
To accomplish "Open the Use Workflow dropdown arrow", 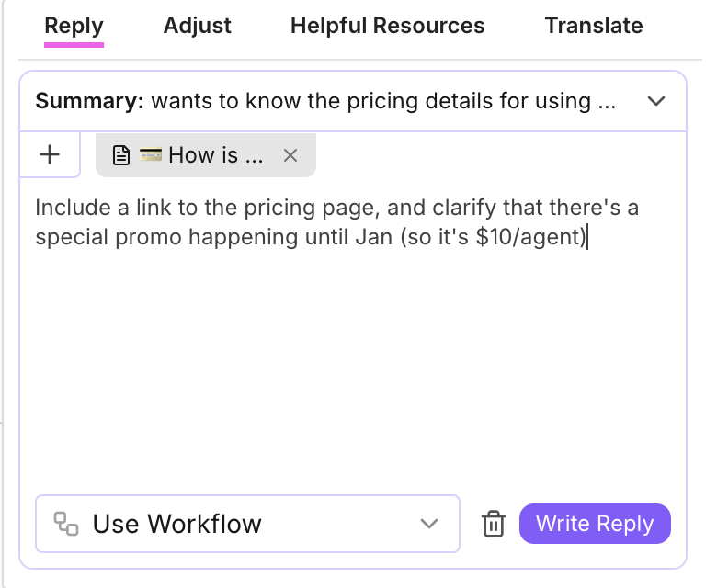I will tap(428, 525).
